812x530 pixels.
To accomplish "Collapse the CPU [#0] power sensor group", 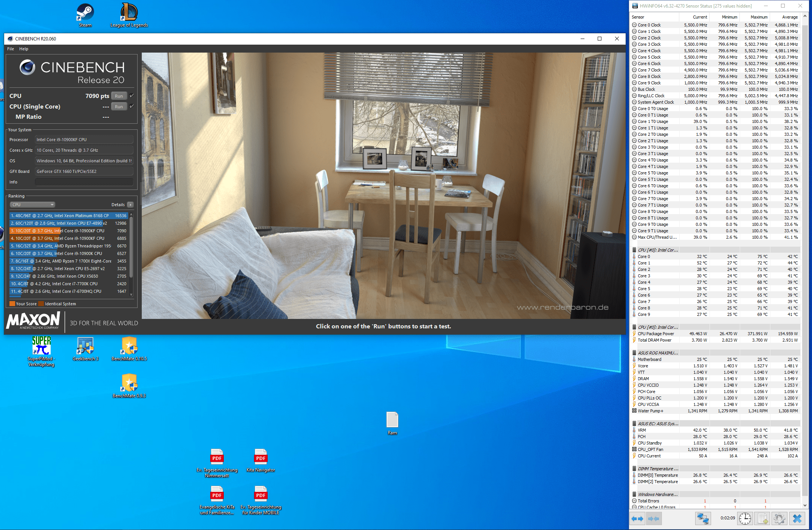I will (634, 327).
